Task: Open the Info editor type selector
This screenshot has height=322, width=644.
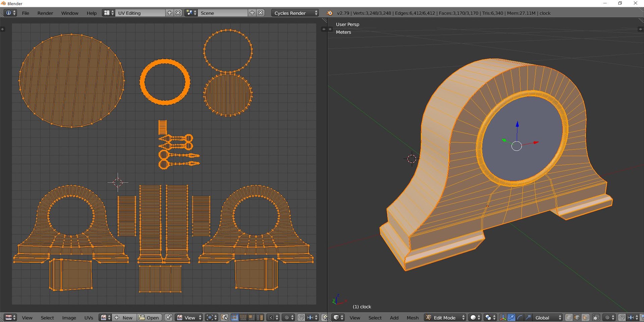Action: 10,13
